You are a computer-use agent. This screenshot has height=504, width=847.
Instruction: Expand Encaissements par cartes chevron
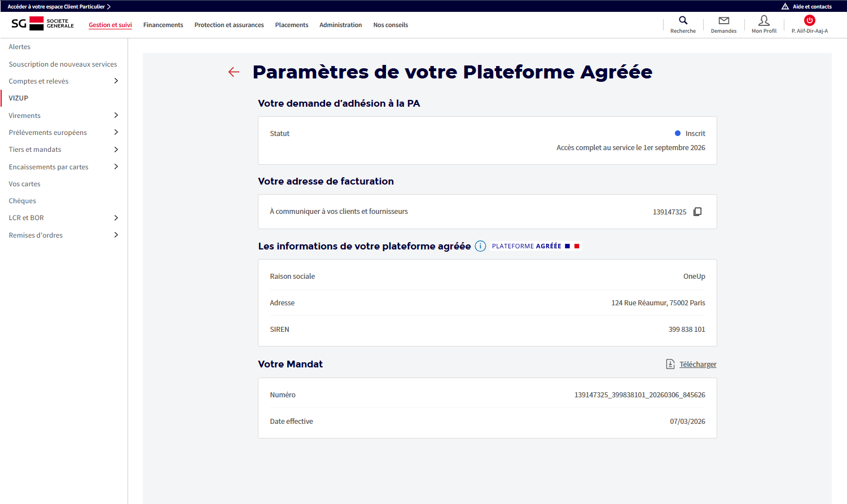pyautogui.click(x=116, y=166)
